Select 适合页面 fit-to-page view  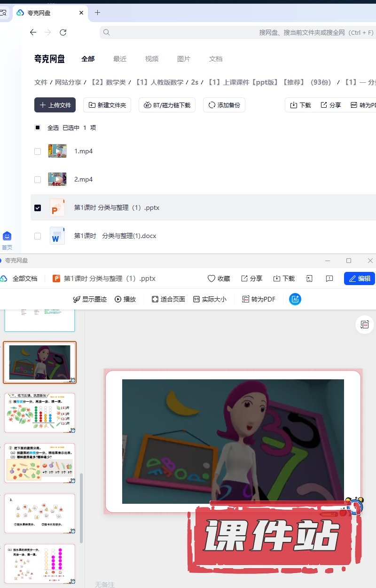pos(168,299)
